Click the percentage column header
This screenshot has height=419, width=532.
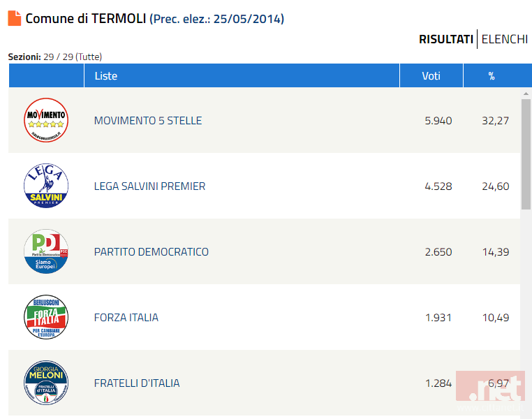click(497, 75)
